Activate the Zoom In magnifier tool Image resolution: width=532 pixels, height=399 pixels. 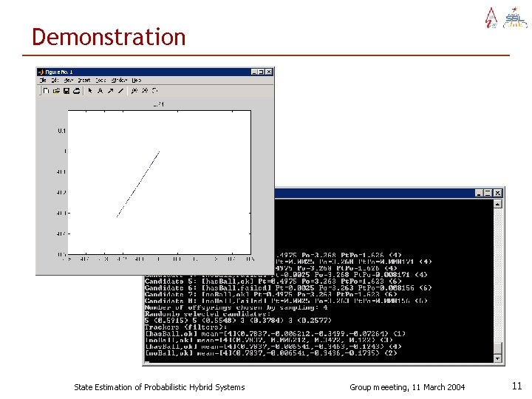pyautogui.click(x=134, y=91)
